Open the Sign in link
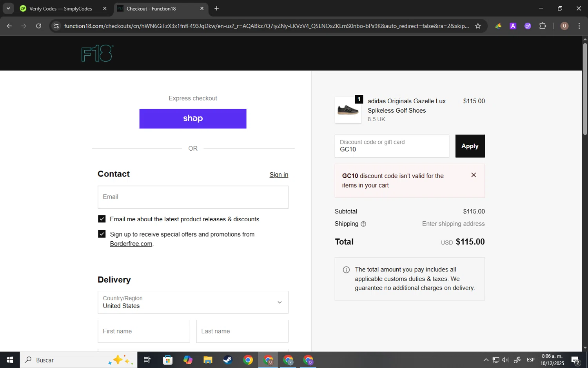588x368 pixels. coord(279,175)
